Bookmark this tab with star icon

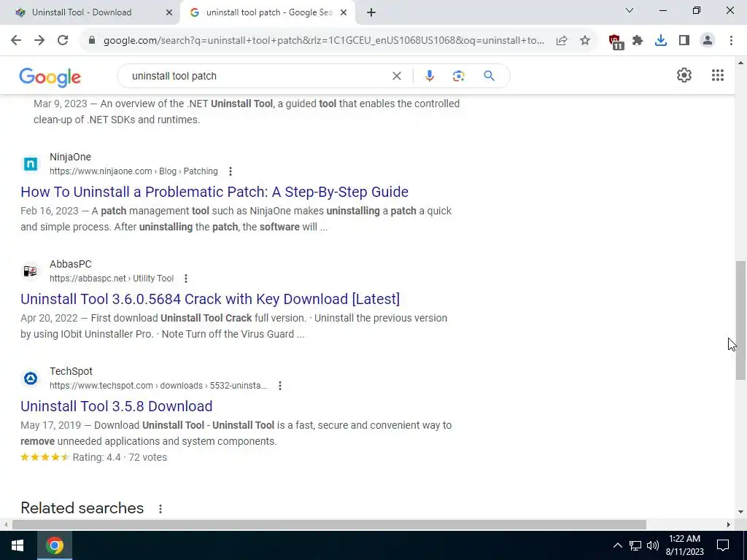(x=585, y=41)
